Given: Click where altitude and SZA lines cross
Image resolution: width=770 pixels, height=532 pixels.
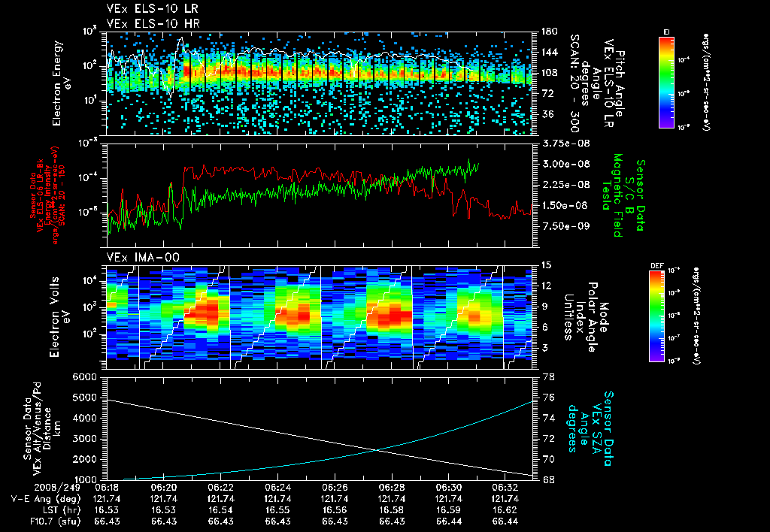Looking at the screenshot, I should coord(376,449).
